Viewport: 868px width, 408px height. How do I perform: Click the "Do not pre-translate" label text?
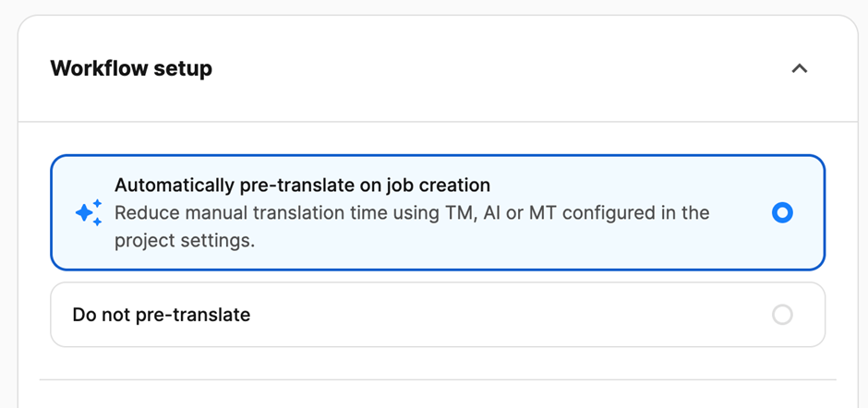162,315
